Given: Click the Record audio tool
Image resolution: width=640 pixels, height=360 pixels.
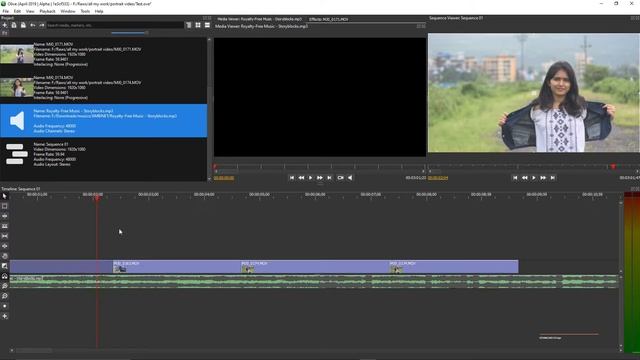Looking at the screenshot, I should [x=4, y=306].
